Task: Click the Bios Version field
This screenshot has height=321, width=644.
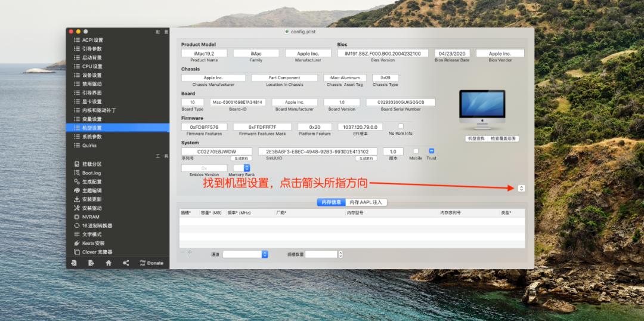Action: (x=383, y=54)
